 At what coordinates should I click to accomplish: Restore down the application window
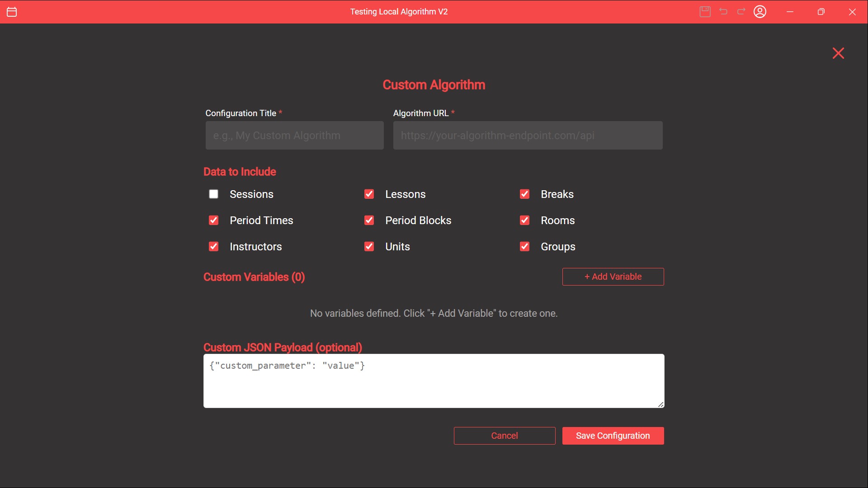click(x=821, y=12)
